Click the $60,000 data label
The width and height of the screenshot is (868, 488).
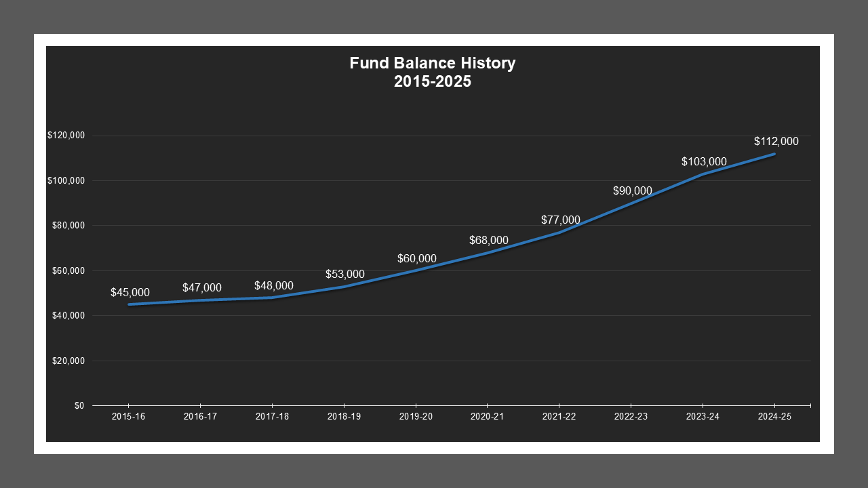[x=416, y=258]
